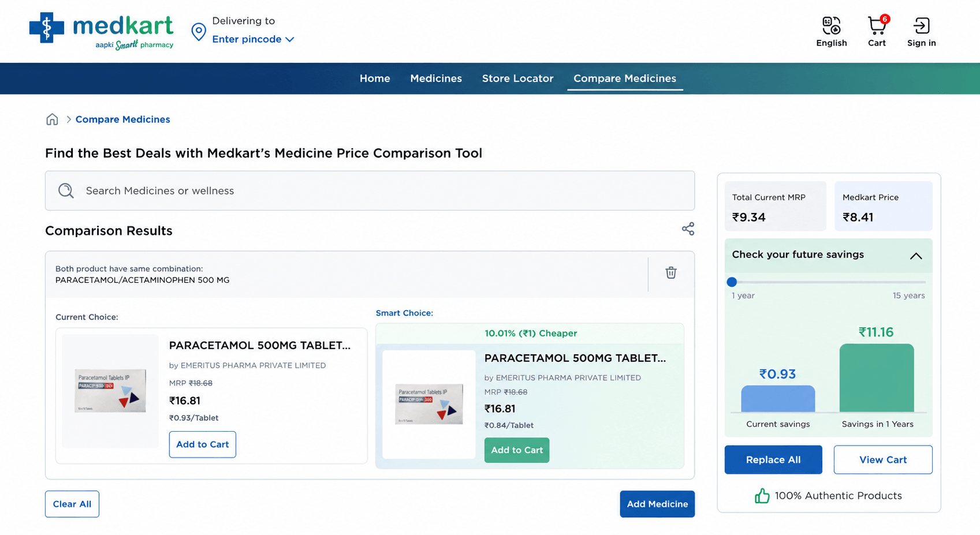Open the Medicines tab
This screenshot has height=535, width=980.
click(x=436, y=78)
